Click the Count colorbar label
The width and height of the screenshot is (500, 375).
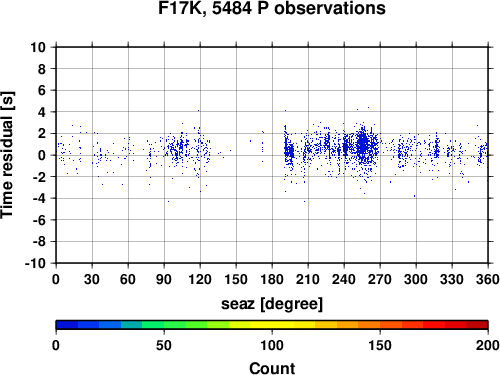[x=272, y=368]
